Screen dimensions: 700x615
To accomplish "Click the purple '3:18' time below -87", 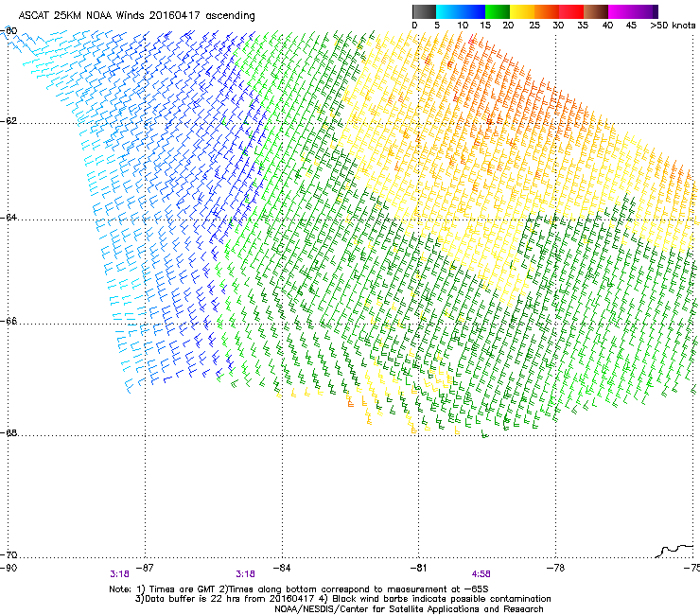I will click(x=119, y=574).
